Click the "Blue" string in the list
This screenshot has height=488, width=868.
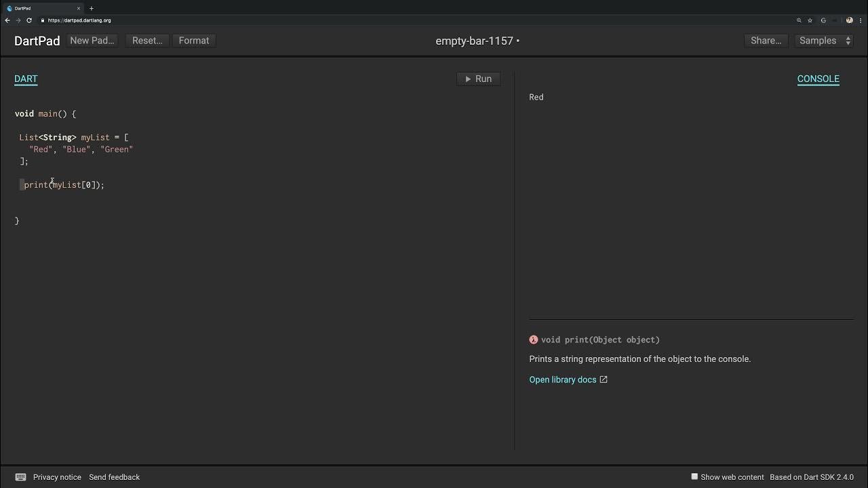77,149
